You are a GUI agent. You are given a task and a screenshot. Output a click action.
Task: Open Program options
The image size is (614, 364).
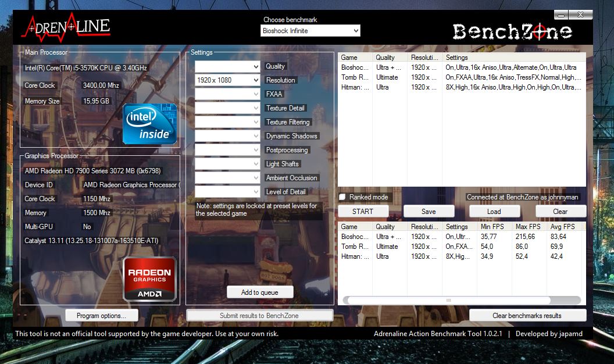coord(101,316)
